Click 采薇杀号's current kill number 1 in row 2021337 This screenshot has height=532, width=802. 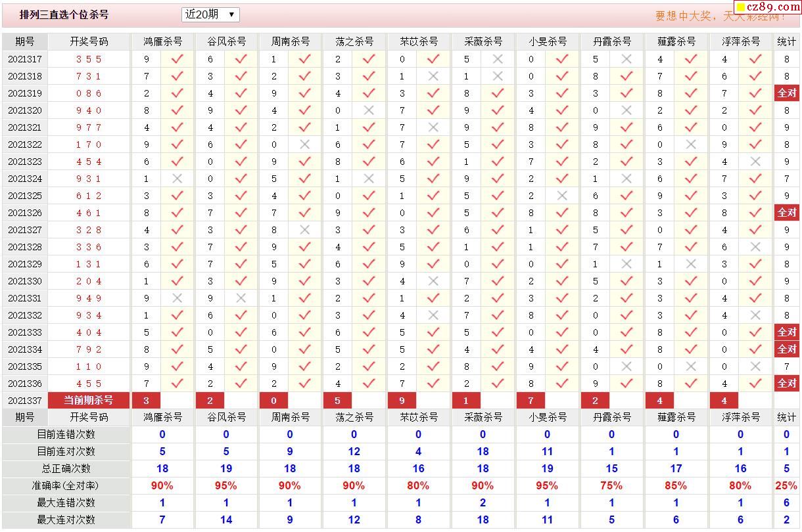pyautogui.click(x=466, y=401)
